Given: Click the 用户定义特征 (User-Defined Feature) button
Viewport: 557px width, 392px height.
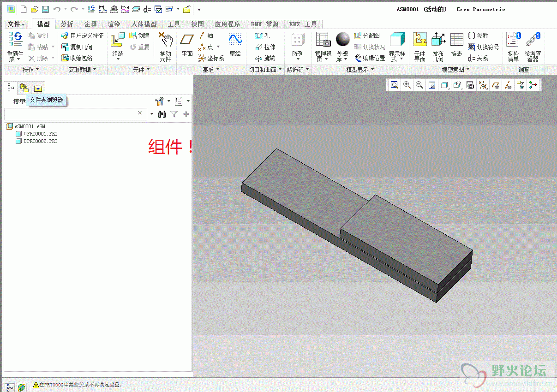Looking at the screenshot, I should [83, 36].
